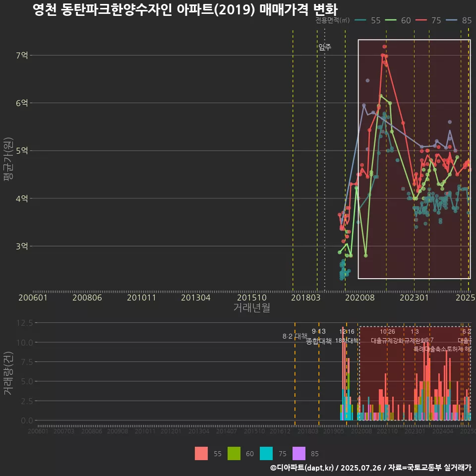Viewport: 476px width, 476px height.
Task: Click the chart title '영천 동탄파크한양수자인 아파트(2019) 매매가격 변화'
Action: tap(185, 9)
